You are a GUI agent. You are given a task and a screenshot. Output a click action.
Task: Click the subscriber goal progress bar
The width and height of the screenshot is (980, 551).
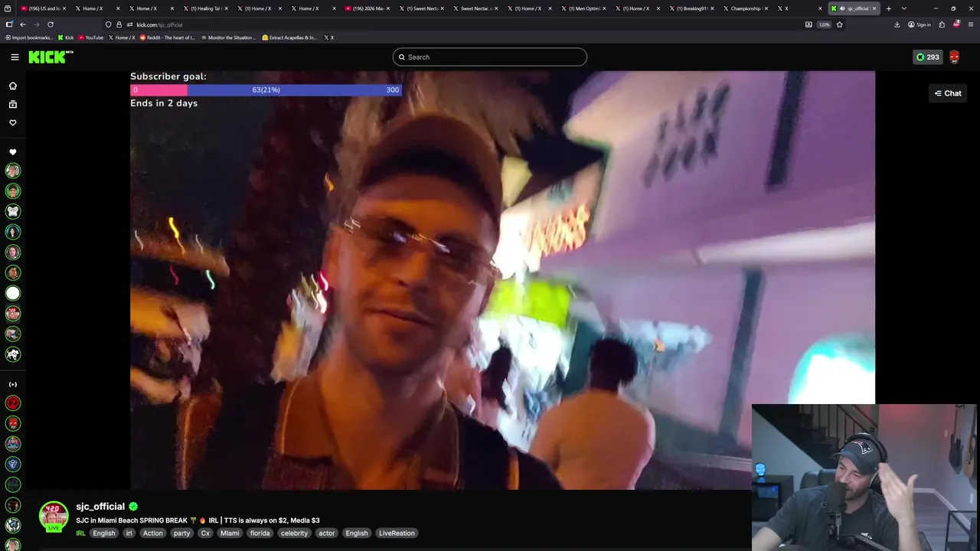[x=266, y=90]
